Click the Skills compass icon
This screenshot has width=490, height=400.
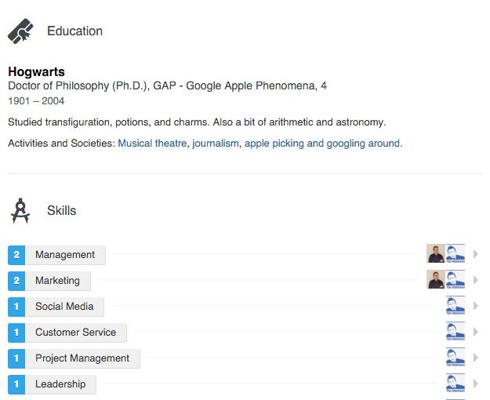click(x=20, y=211)
